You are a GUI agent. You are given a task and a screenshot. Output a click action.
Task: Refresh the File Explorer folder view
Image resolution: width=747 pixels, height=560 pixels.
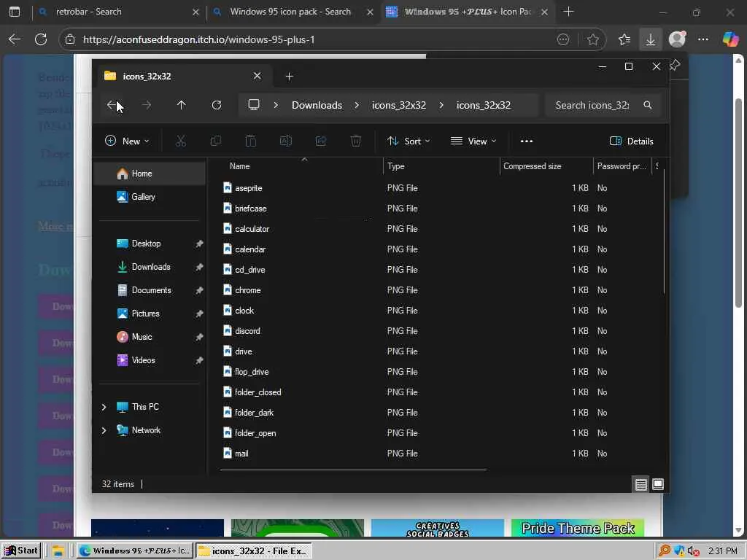(x=216, y=105)
